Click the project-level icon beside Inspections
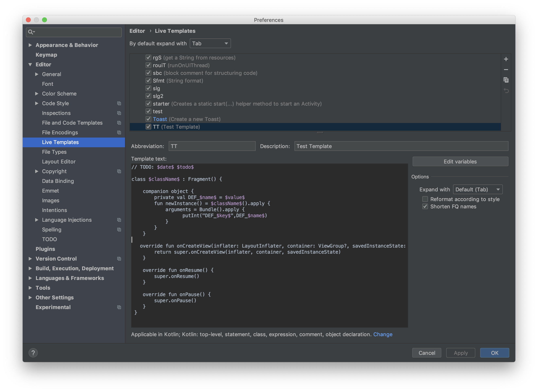538x392 pixels. (x=119, y=113)
